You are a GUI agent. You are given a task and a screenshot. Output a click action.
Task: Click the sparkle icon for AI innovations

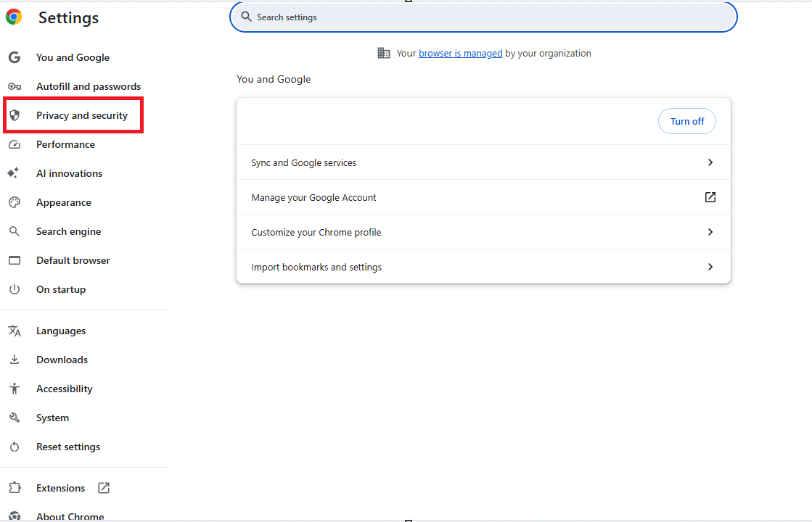(14, 173)
